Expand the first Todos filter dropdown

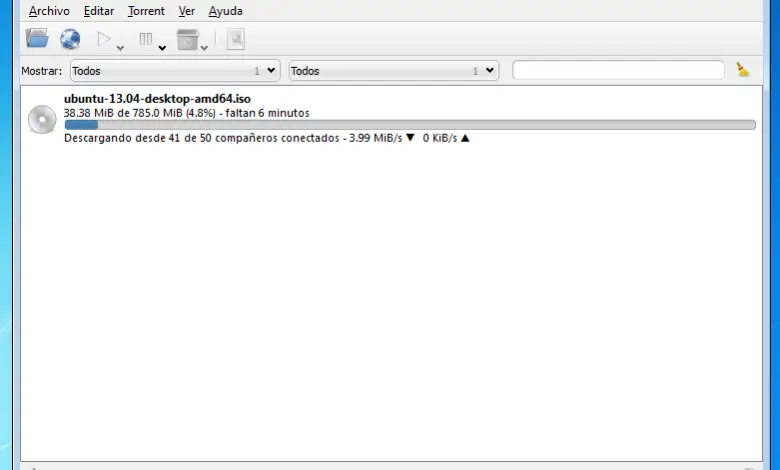pos(175,71)
